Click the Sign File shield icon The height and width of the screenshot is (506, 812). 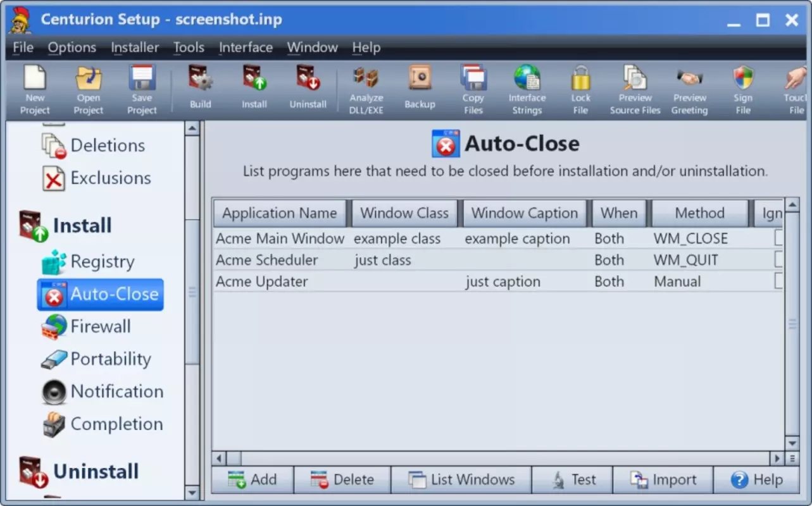click(x=743, y=90)
